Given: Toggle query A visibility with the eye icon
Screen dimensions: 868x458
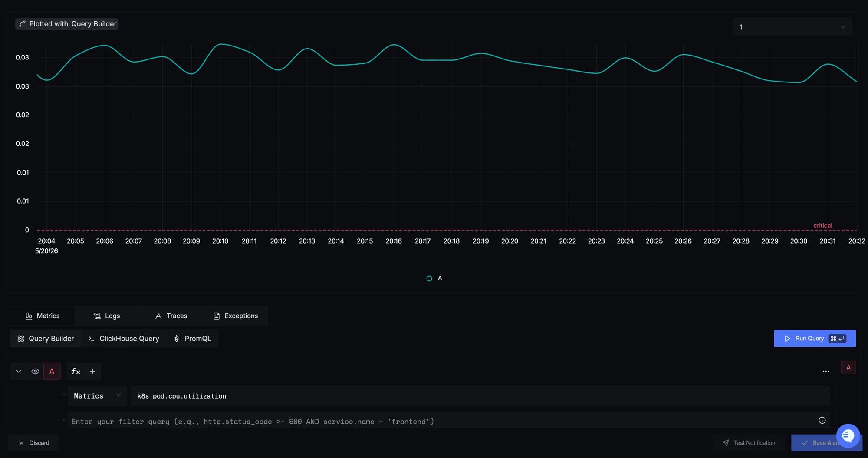Looking at the screenshot, I should pyautogui.click(x=35, y=371).
